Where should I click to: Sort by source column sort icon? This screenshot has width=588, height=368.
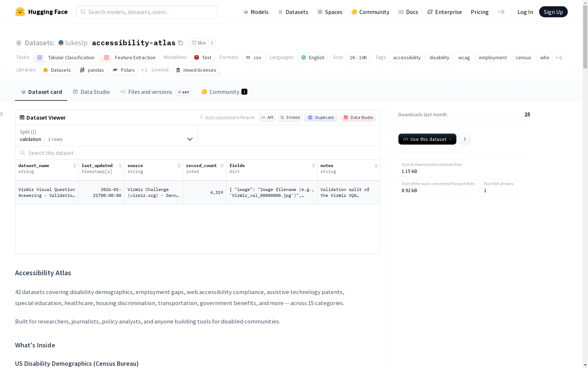coord(179,166)
